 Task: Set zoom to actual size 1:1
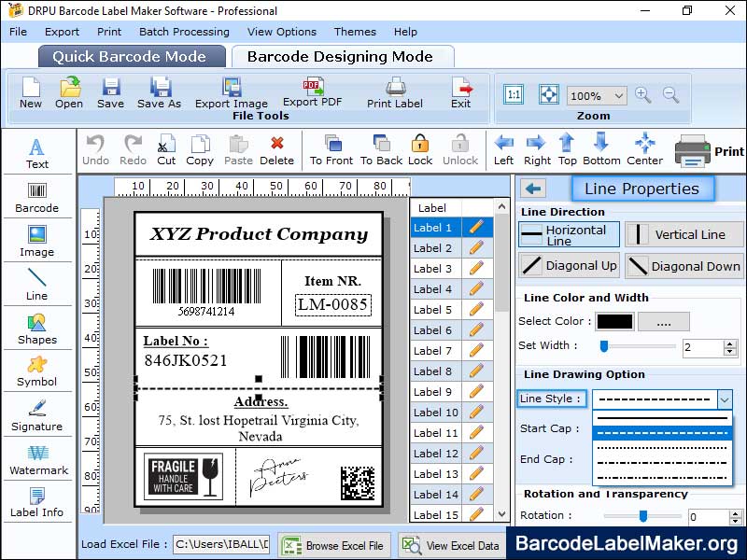coord(514,94)
